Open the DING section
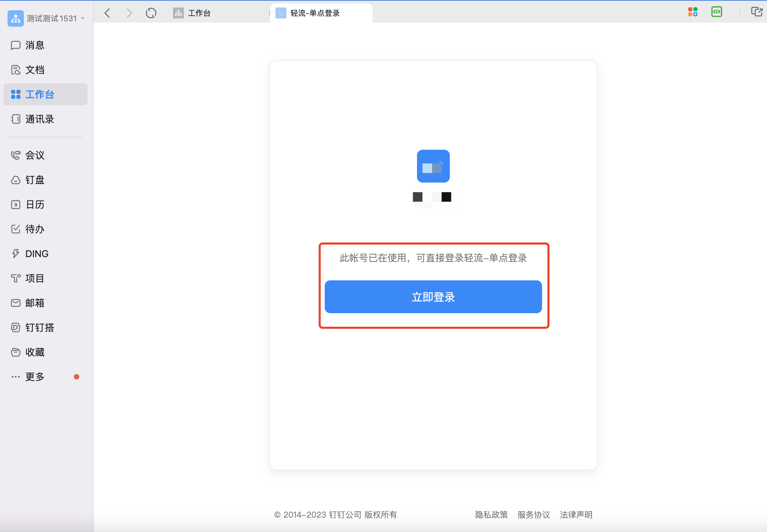Viewport: 767px width, 532px height. pyautogui.click(x=30, y=254)
